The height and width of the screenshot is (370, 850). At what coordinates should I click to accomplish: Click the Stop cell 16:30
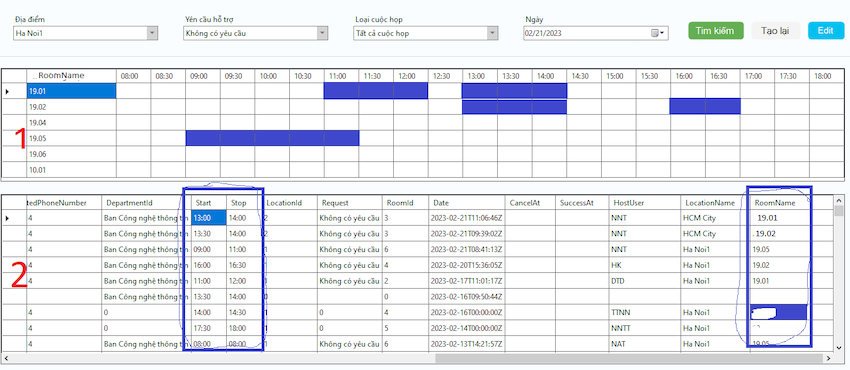point(244,265)
